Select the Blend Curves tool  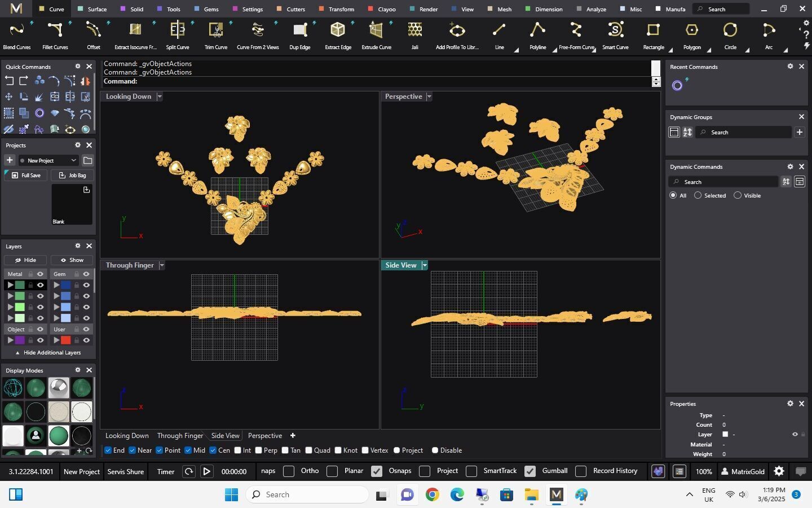pyautogui.click(x=17, y=35)
